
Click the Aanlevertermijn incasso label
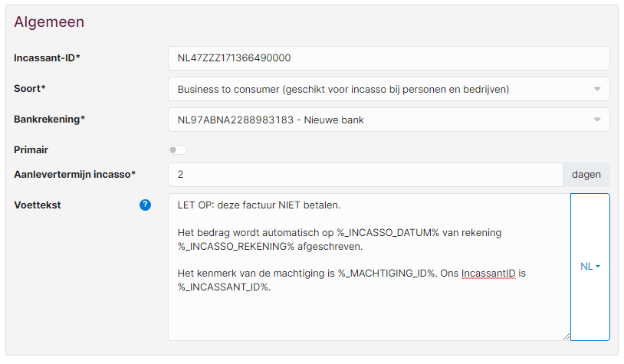(75, 175)
